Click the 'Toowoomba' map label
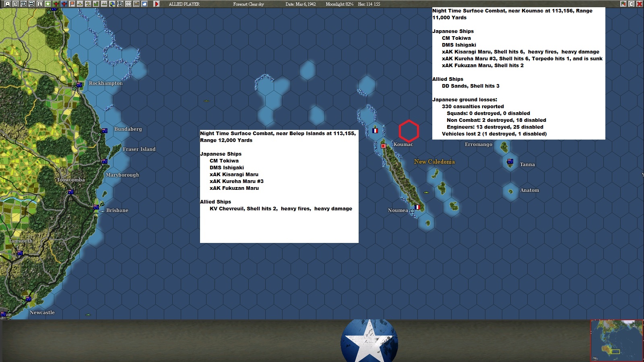The width and height of the screenshot is (644, 362). pyautogui.click(x=71, y=180)
